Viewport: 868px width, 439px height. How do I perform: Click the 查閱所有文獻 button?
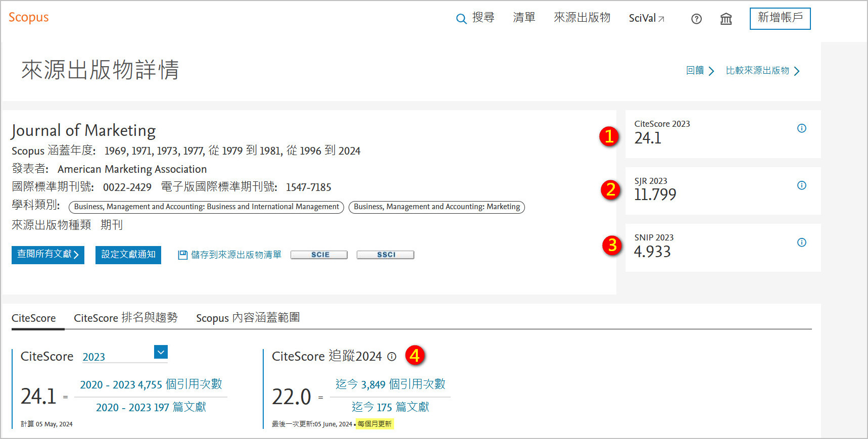pos(48,255)
